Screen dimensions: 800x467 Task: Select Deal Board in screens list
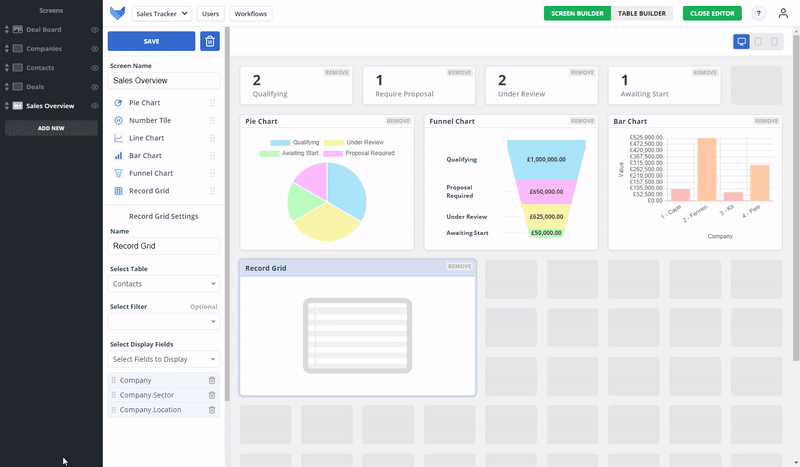(43, 30)
